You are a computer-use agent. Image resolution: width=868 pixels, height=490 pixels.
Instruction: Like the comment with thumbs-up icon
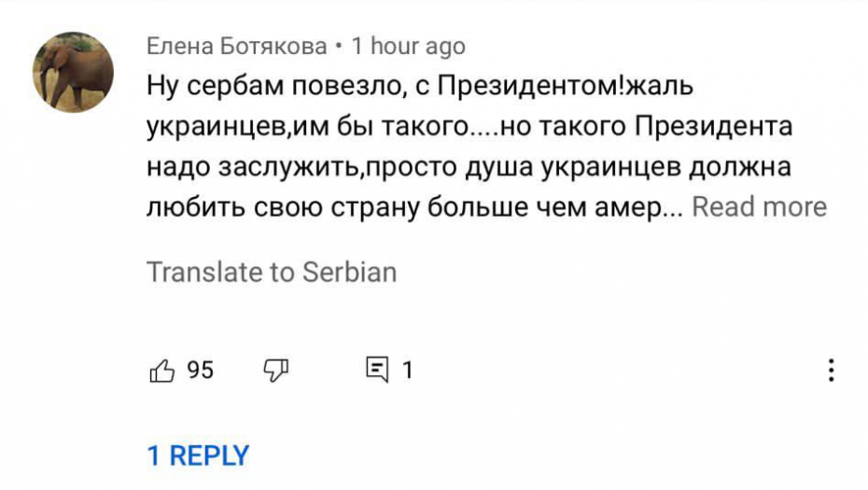[162, 371]
